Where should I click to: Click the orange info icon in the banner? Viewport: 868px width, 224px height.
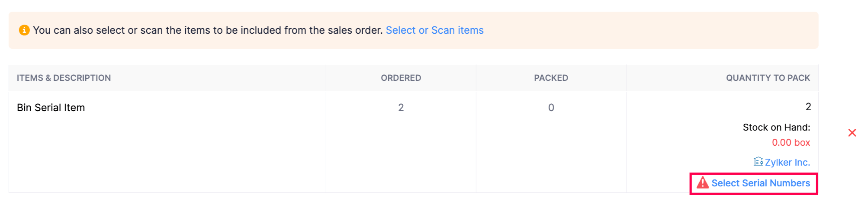click(24, 30)
